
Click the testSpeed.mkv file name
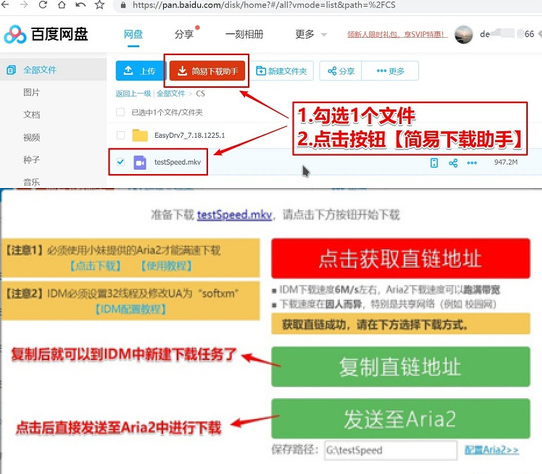point(177,162)
